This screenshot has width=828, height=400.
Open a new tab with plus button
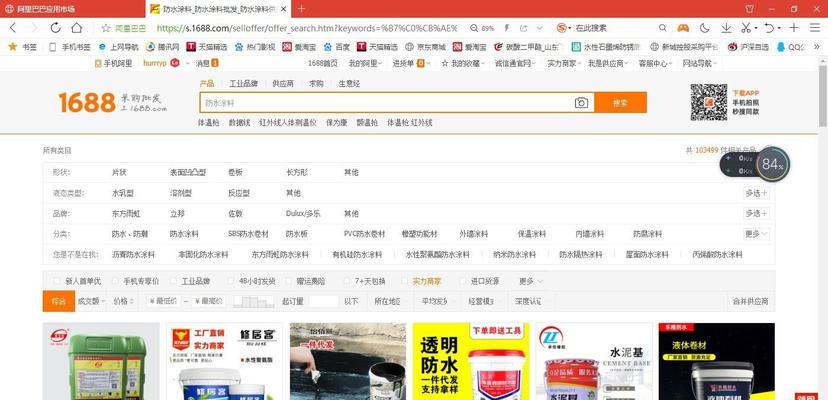[301, 8]
